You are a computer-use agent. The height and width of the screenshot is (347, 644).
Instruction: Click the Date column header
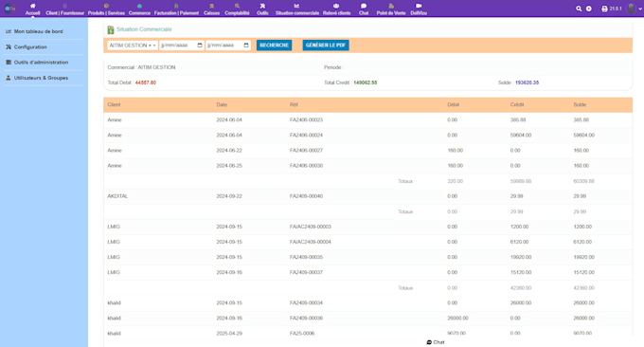coord(222,105)
